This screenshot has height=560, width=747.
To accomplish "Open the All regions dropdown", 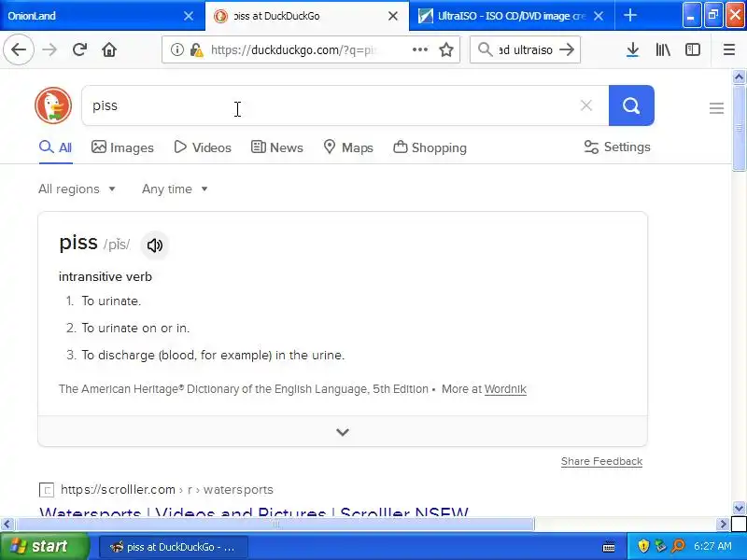I will click(x=77, y=189).
